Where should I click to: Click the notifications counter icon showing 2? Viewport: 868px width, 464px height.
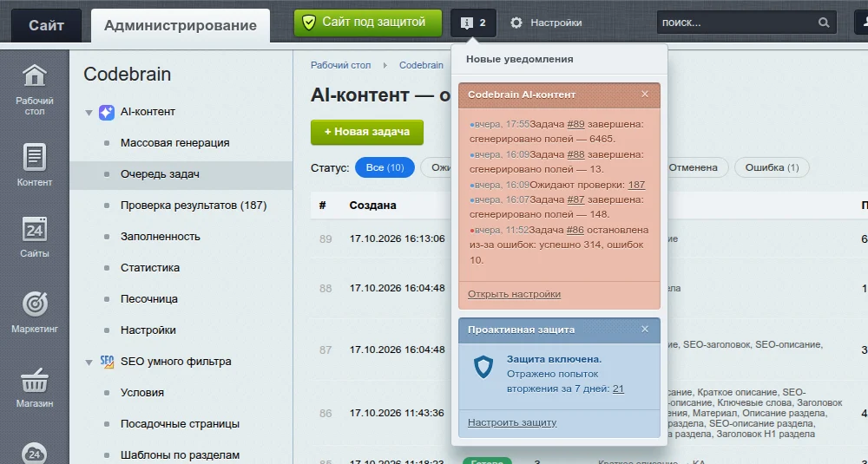coord(473,23)
